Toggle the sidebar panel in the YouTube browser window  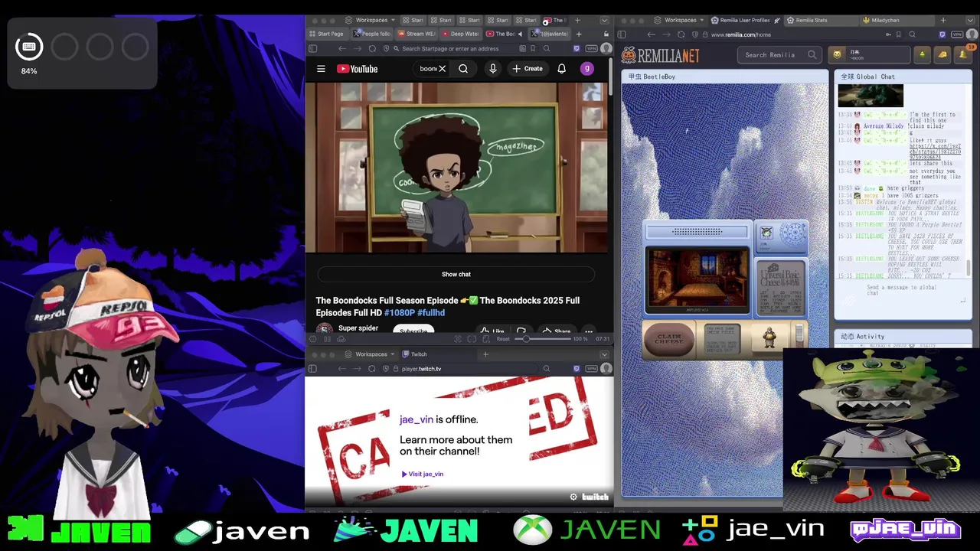click(312, 48)
